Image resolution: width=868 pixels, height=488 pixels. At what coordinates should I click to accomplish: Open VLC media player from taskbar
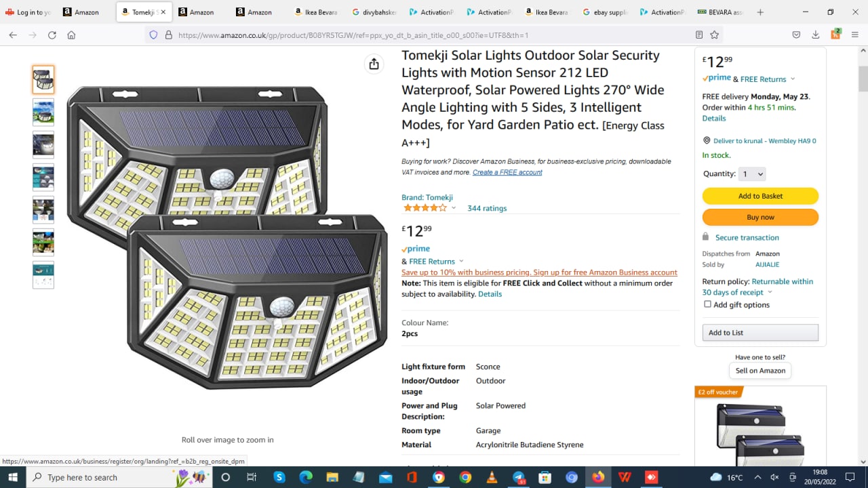pyautogui.click(x=492, y=477)
